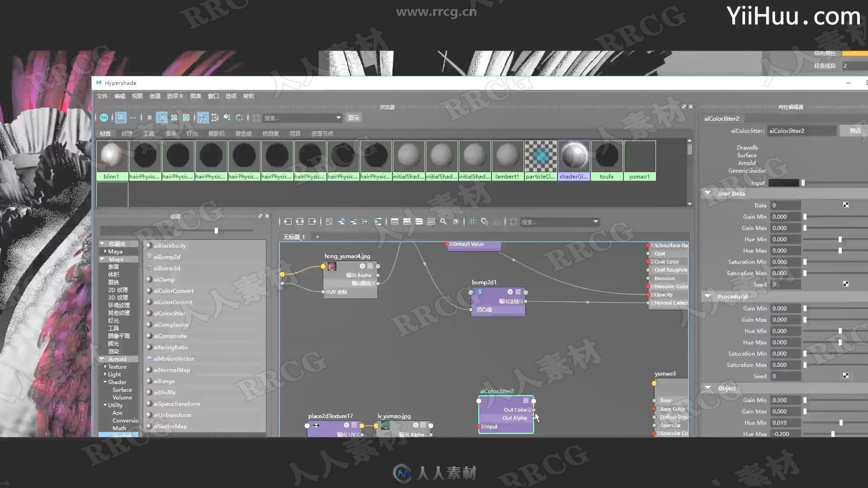Screen dimensions: 868x488
Task: Expand the Texture tree item
Action: 105,366
